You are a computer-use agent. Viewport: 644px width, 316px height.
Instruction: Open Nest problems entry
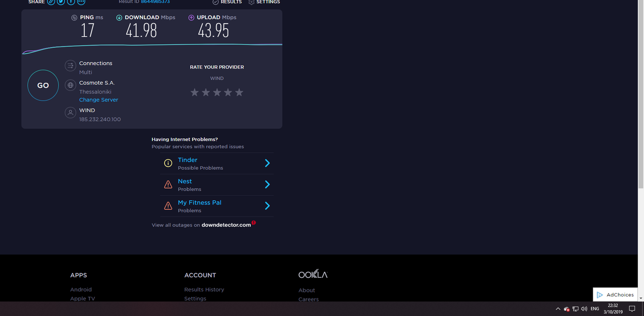point(217,185)
